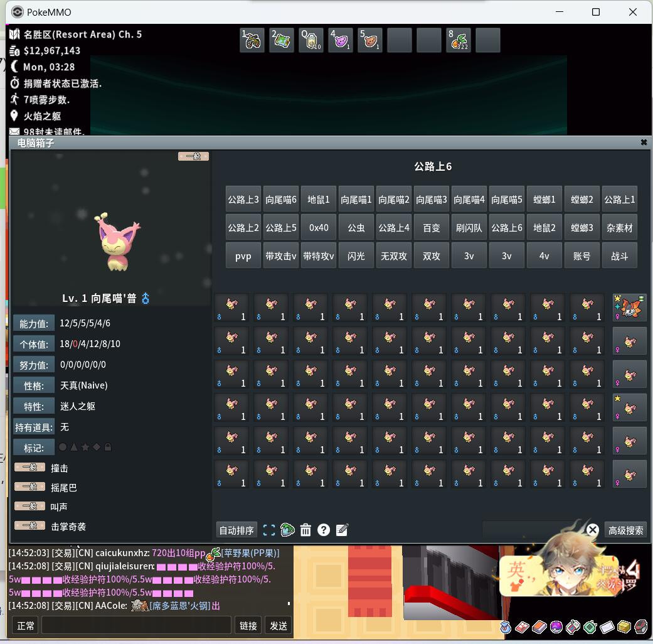Select the 0x40 box tab
653x644 pixels.
click(x=319, y=228)
